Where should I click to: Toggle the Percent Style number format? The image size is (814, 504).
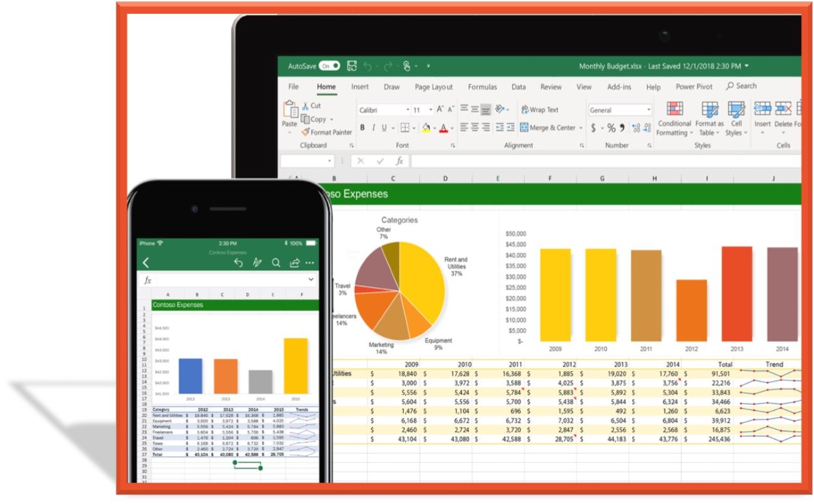tap(611, 128)
